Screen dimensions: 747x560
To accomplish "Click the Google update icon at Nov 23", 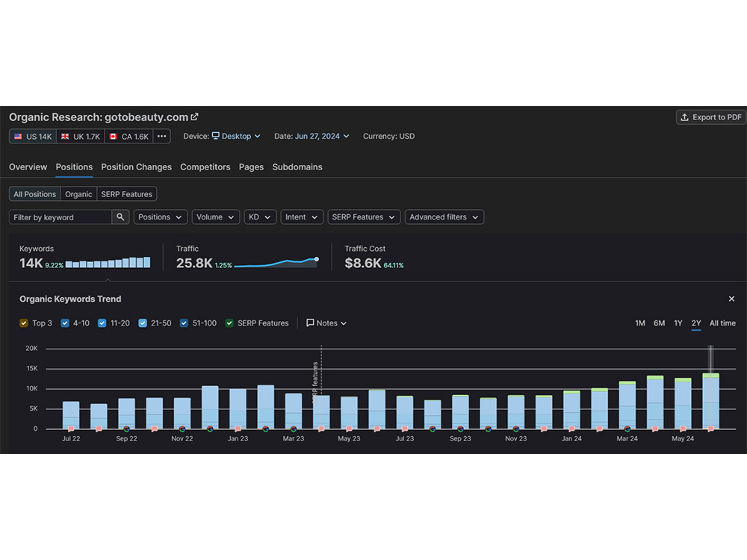I will 516,429.
